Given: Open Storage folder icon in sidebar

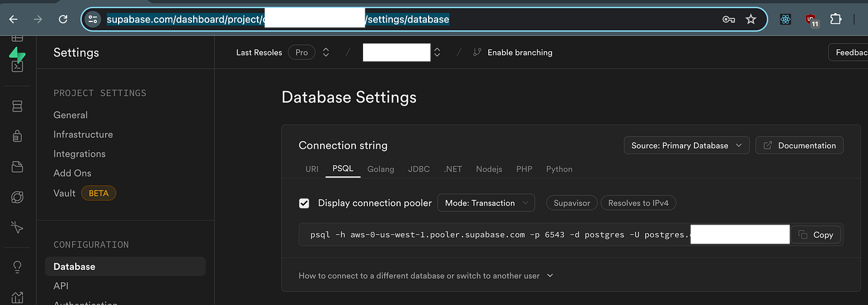Looking at the screenshot, I should (17, 167).
